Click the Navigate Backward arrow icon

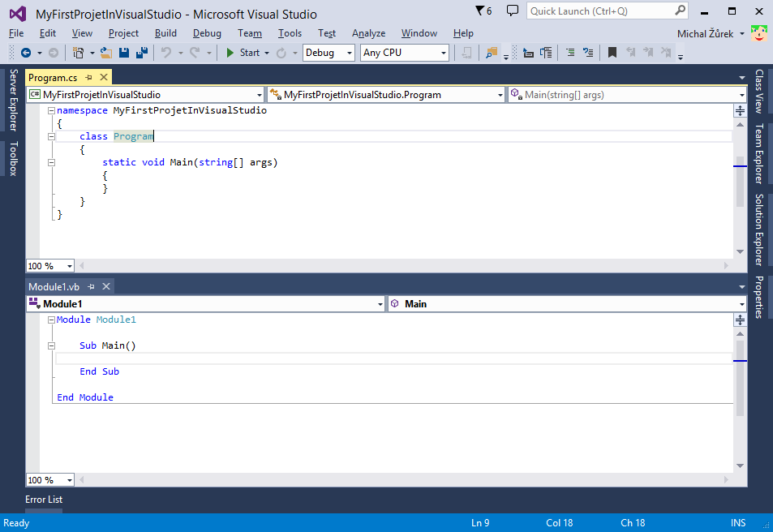pyautogui.click(x=26, y=52)
